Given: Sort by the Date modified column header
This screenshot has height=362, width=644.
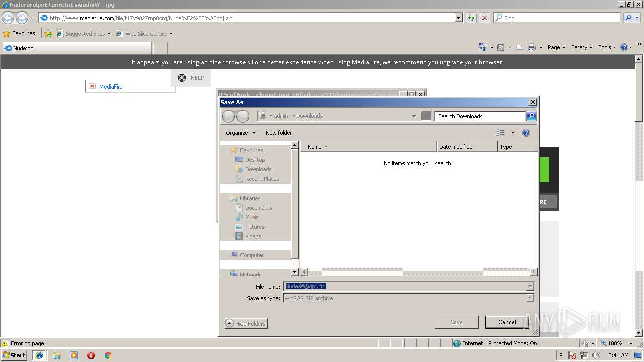Looking at the screenshot, I should click(x=467, y=147).
